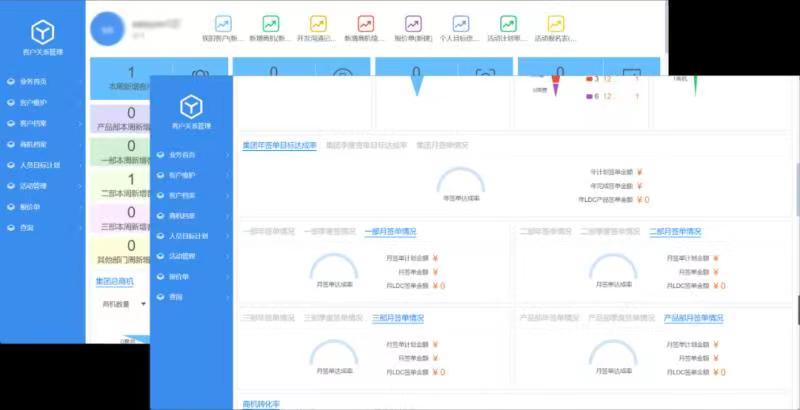800x410 pixels.
Task: Select the 三部月签单情况 tab
Action: pyautogui.click(x=398, y=318)
